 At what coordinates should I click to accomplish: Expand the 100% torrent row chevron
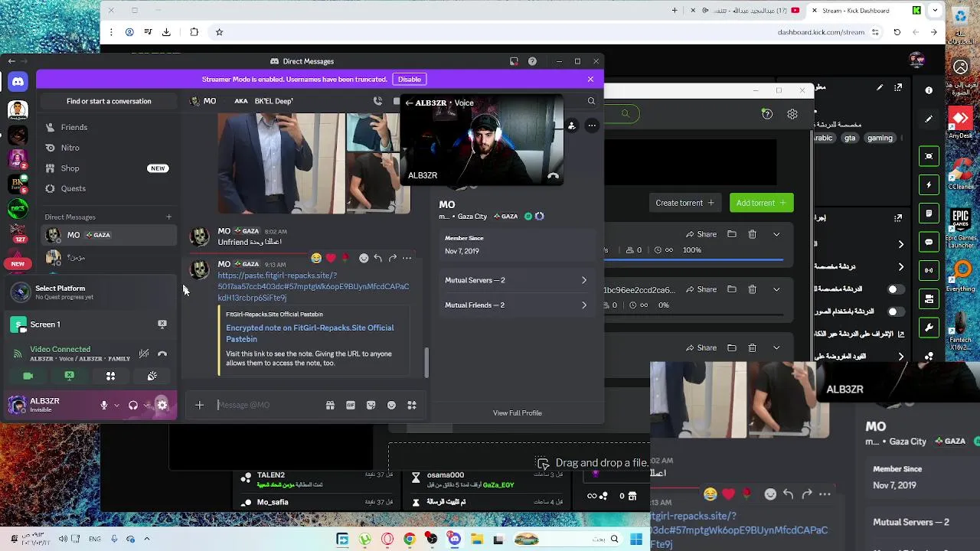[776, 234]
